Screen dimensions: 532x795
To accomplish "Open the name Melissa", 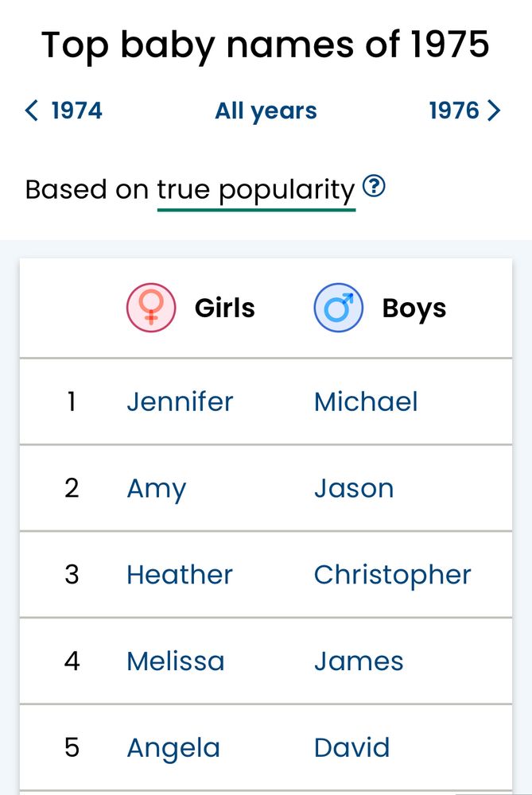I will 176,661.
